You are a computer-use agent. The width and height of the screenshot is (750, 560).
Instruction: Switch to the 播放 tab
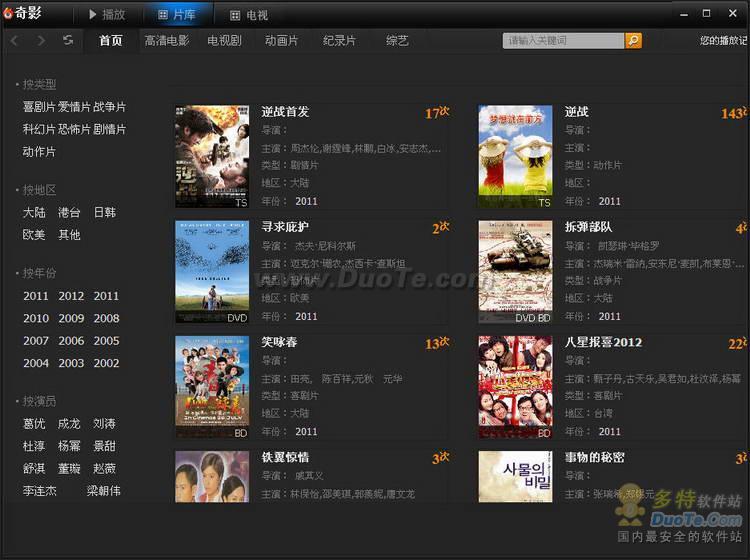107,15
